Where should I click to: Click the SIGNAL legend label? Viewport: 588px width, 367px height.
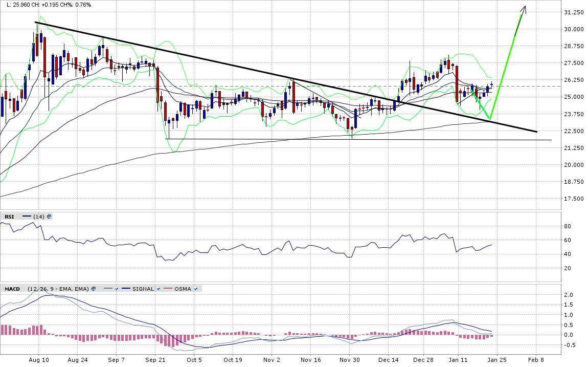pos(143,289)
